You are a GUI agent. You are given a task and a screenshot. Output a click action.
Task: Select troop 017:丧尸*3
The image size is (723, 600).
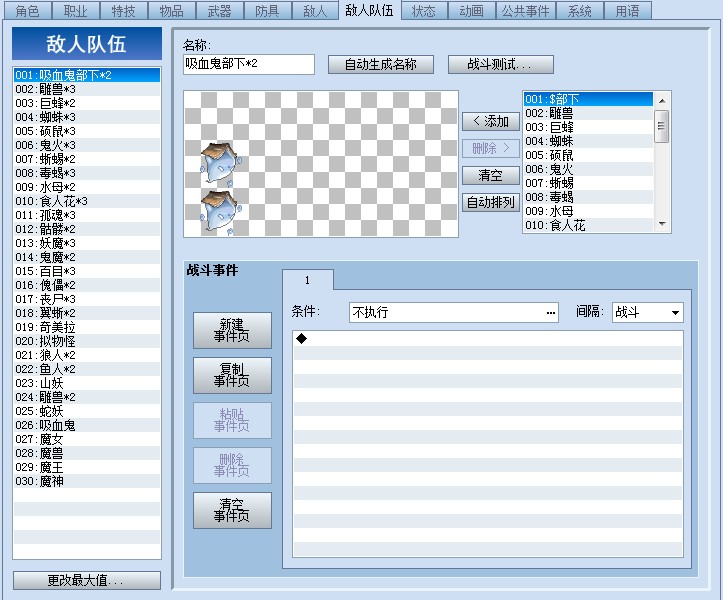pos(87,299)
